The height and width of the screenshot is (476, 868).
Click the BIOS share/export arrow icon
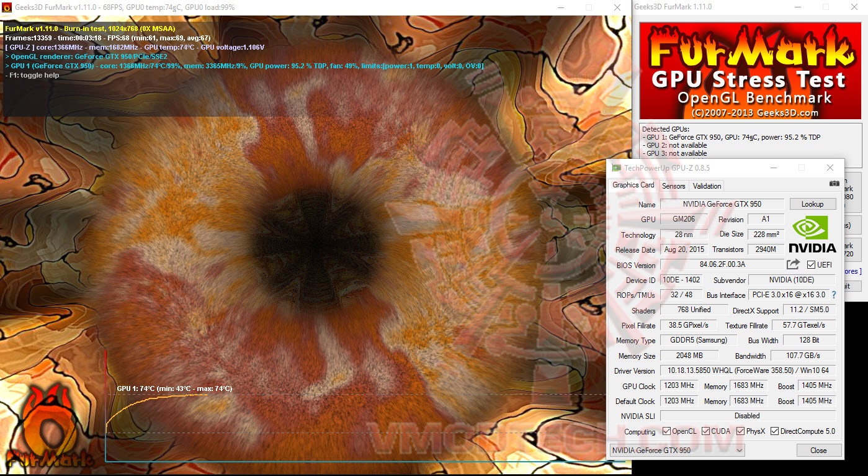[793, 264]
